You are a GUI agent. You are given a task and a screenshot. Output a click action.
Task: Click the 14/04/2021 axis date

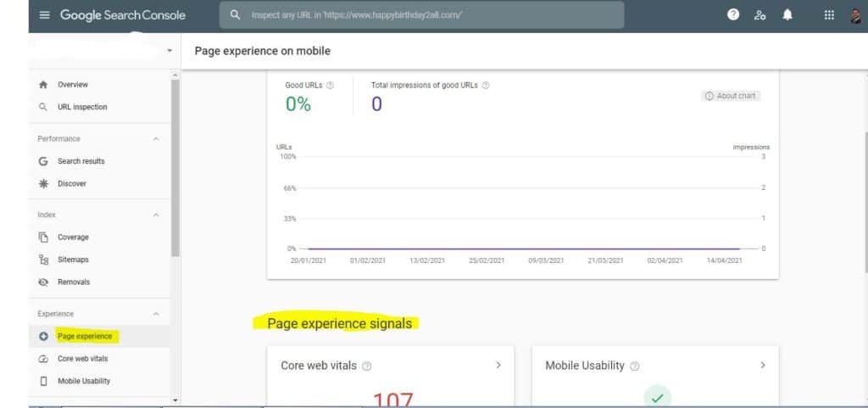click(724, 260)
